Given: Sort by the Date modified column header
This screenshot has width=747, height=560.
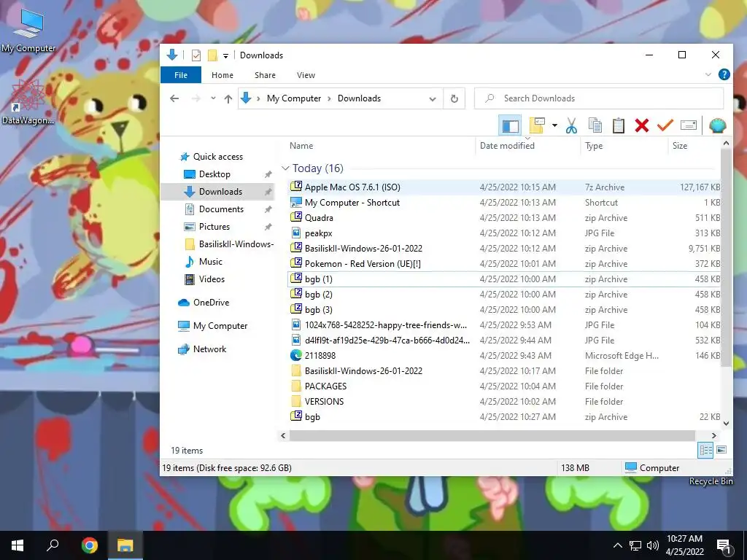Looking at the screenshot, I should (507, 146).
